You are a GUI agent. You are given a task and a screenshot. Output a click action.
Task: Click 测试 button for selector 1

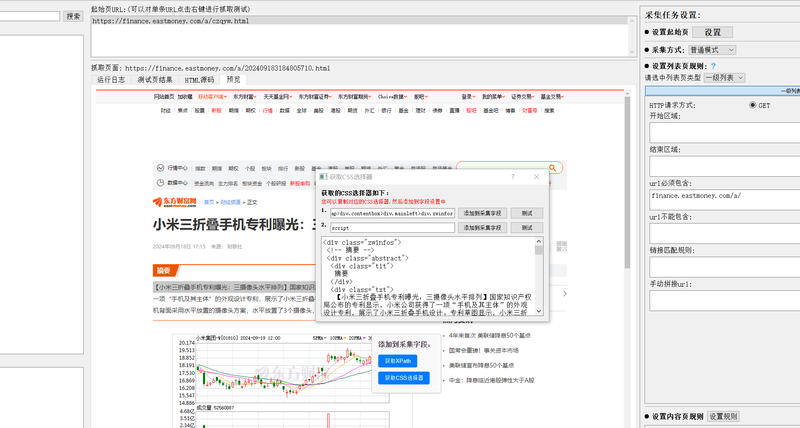[527, 213]
